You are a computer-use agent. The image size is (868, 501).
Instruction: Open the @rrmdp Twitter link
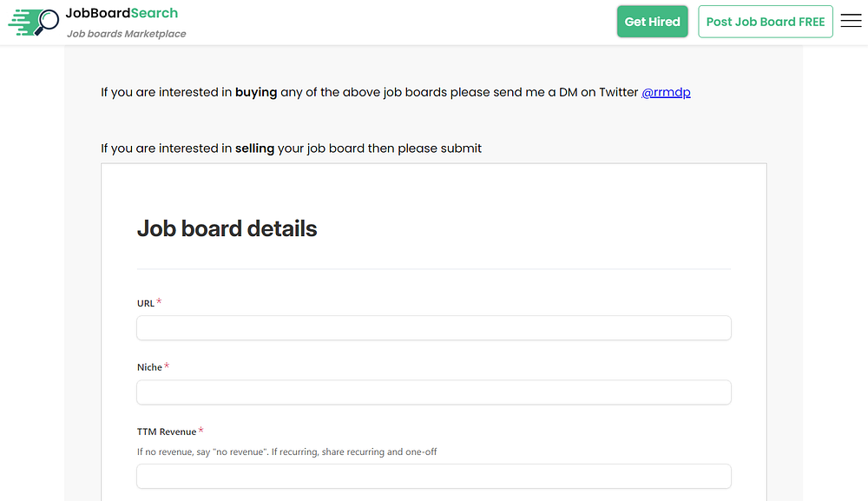666,92
